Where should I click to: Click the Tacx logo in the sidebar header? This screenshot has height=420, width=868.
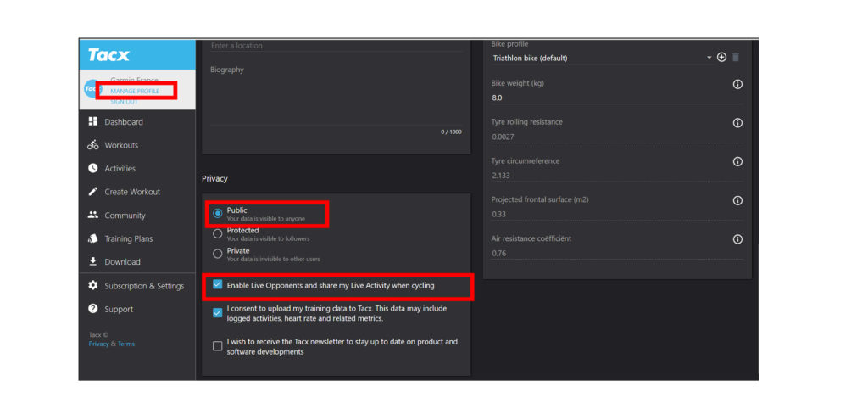point(108,55)
